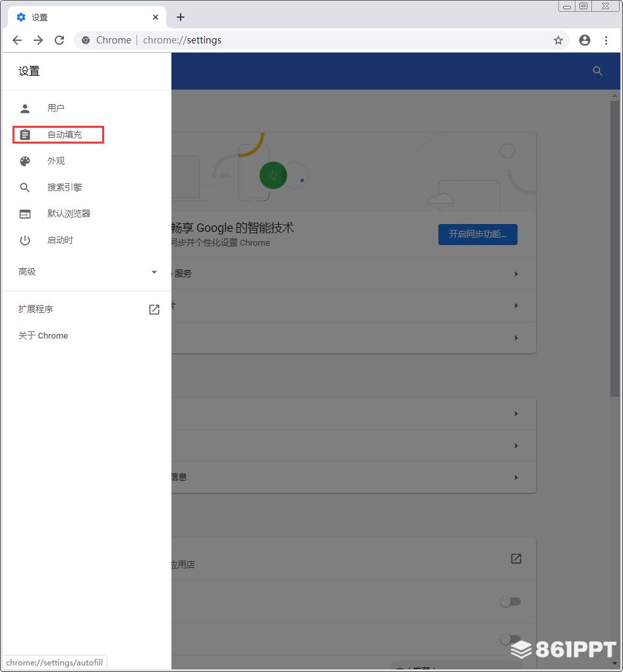Viewport: 623px width, 672px height.
Task: Click the browser window icon beside 默认浏览器
Action: coord(25,214)
